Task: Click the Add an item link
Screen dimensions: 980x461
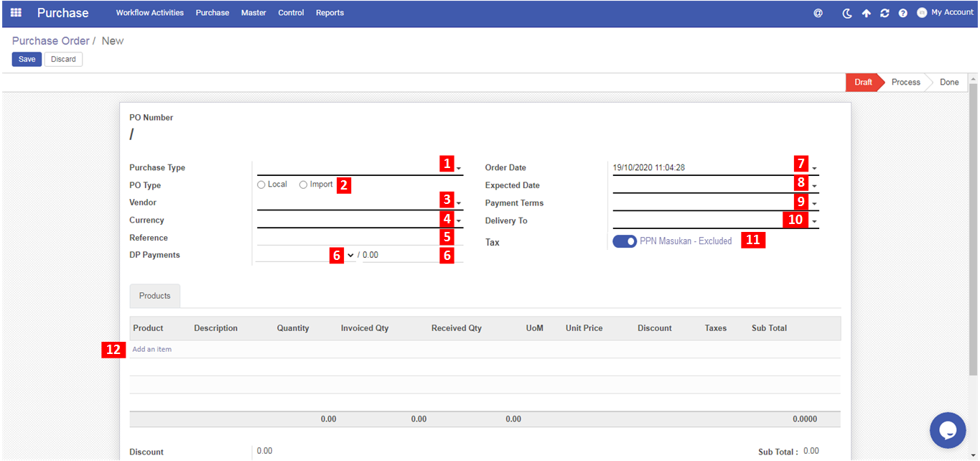Action: click(152, 350)
